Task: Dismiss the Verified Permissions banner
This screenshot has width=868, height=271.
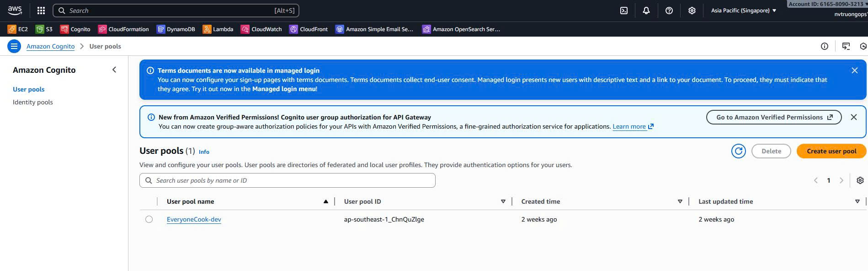Action: (x=854, y=117)
